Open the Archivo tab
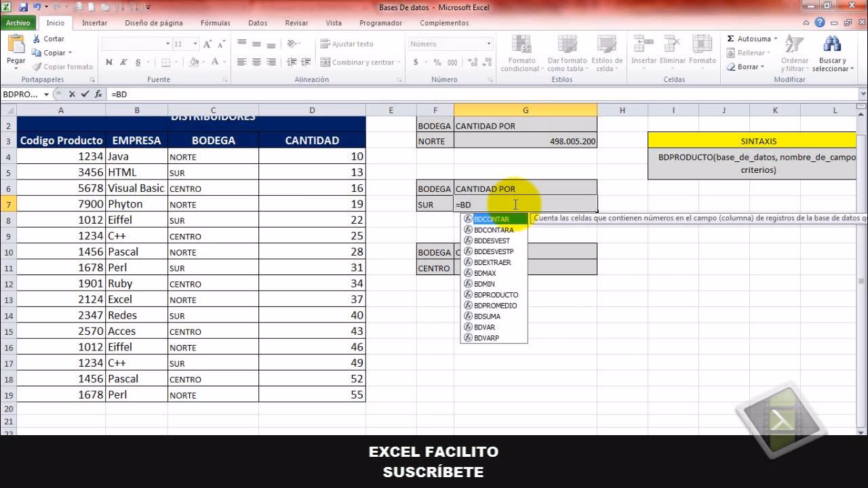Image resolution: width=868 pixels, height=488 pixels. click(18, 23)
